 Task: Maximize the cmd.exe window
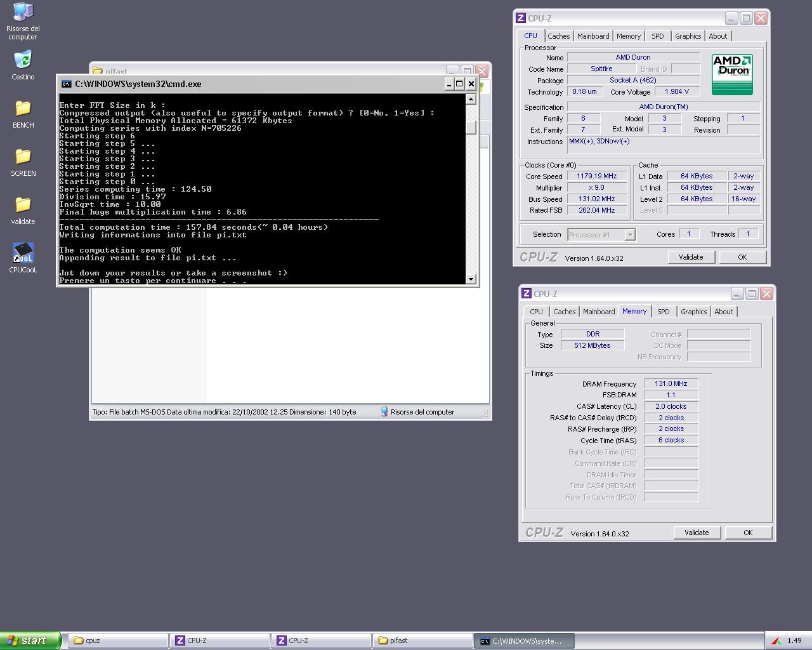click(460, 84)
